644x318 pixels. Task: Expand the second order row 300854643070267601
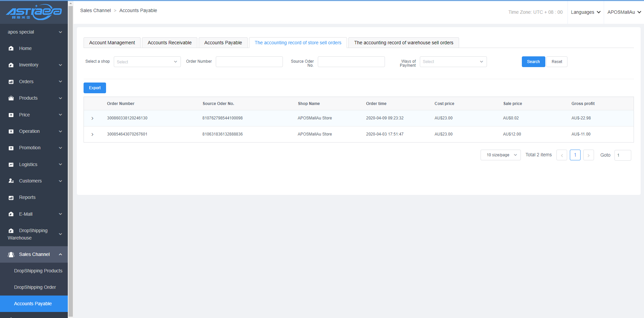(x=92, y=135)
